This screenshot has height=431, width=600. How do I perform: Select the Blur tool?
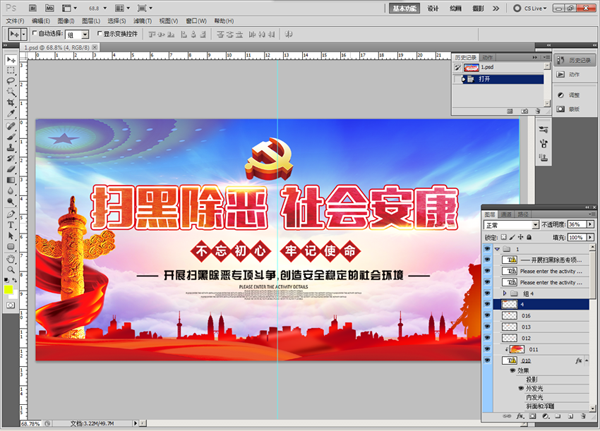click(11, 191)
